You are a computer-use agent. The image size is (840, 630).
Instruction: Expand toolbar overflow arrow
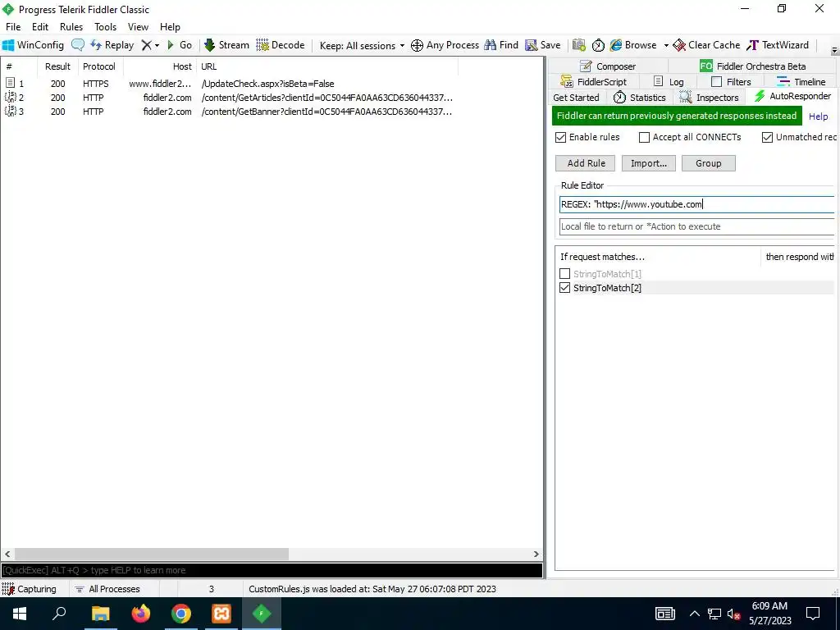834,51
